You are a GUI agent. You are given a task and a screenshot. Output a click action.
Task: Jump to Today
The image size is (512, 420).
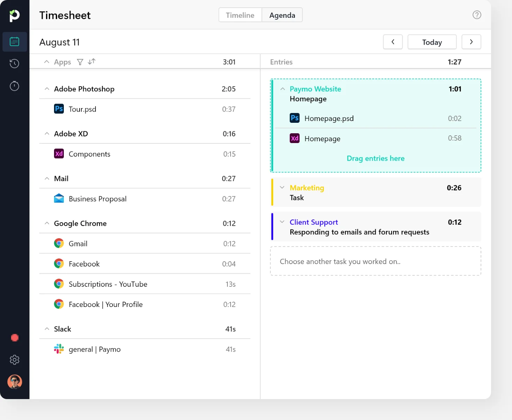pyautogui.click(x=432, y=42)
